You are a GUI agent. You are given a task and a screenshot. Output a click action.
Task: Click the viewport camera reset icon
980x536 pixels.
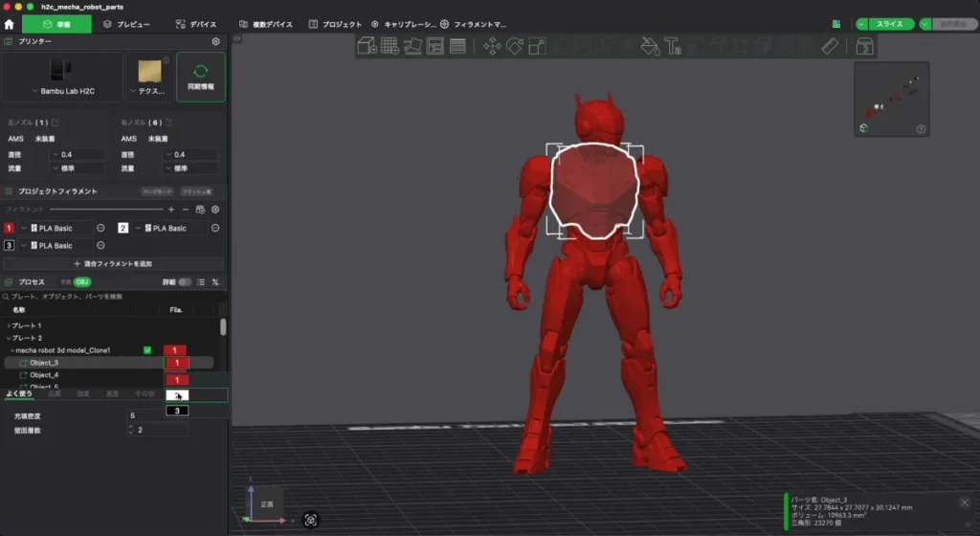[x=311, y=520]
